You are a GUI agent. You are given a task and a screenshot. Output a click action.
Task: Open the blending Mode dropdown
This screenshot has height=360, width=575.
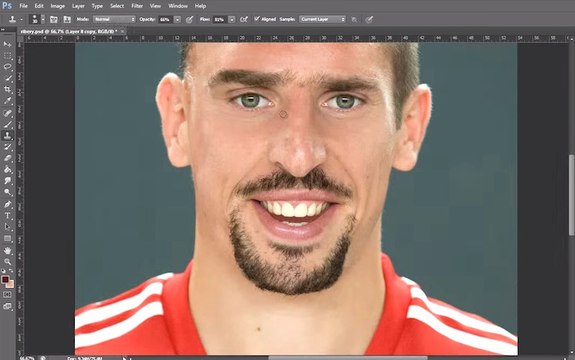click(x=114, y=19)
